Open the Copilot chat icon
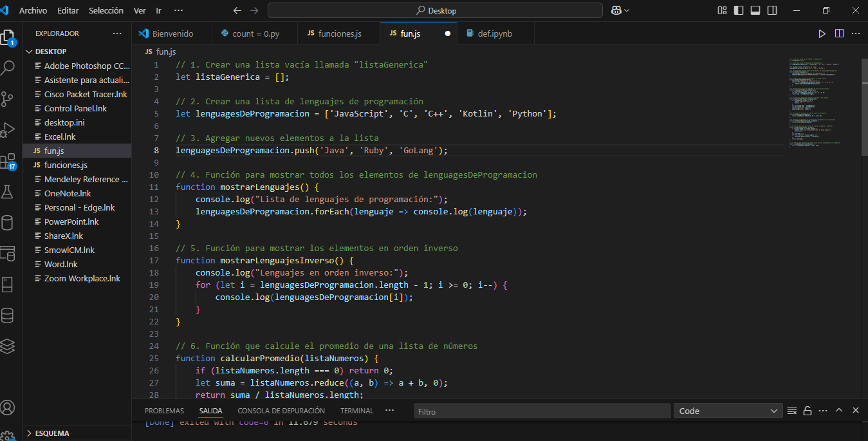 pos(616,10)
